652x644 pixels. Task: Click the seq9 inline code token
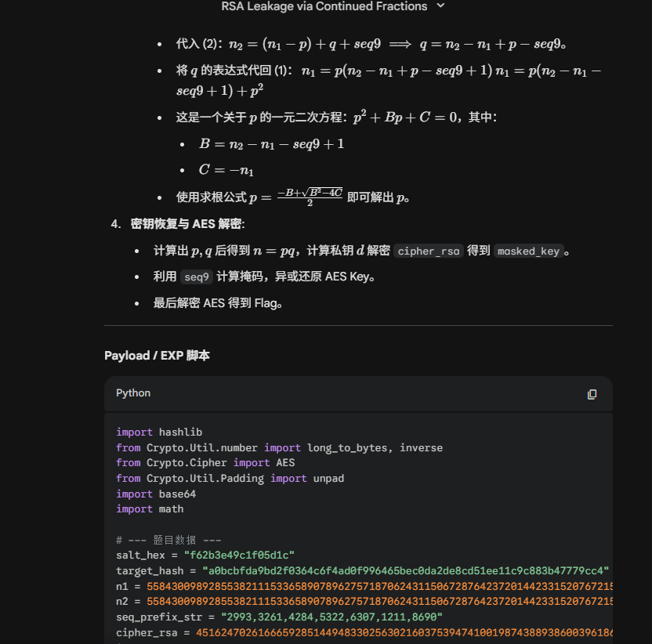coord(196,277)
